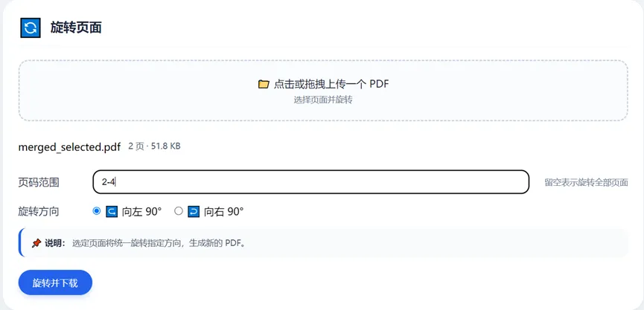Click the 向左 90° text label
The image size is (644, 310).
(141, 211)
